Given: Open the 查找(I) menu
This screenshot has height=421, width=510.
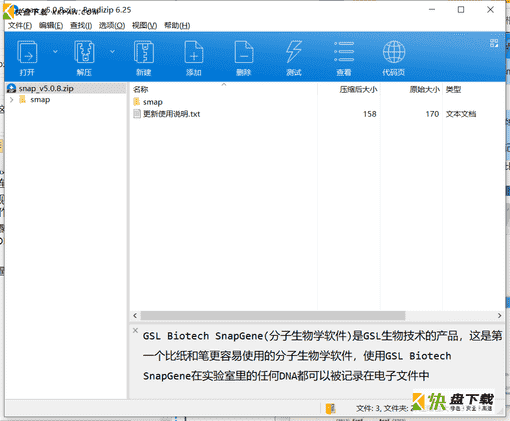Looking at the screenshot, I should [81, 26].
